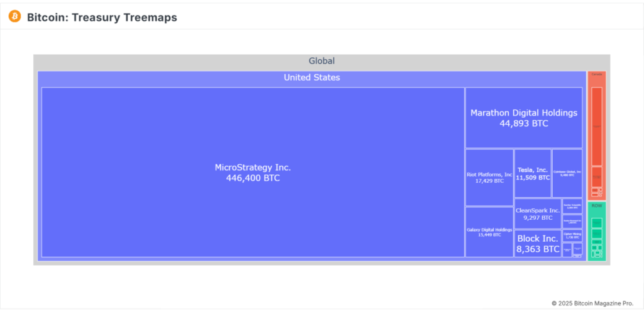Image resolution: width=644 pixels, height=311 pixels.
Task: Expand the green ROW region header
Action: [597, 206]
